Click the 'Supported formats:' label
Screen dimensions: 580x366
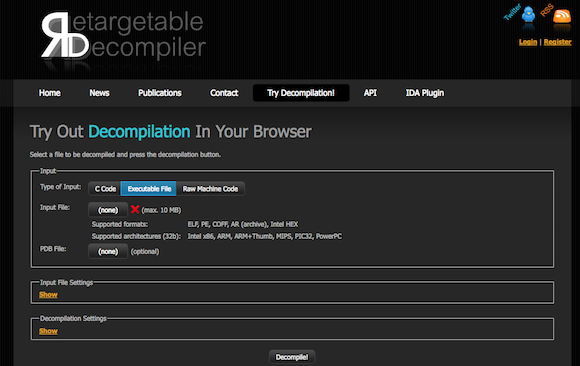click(119, 224)
